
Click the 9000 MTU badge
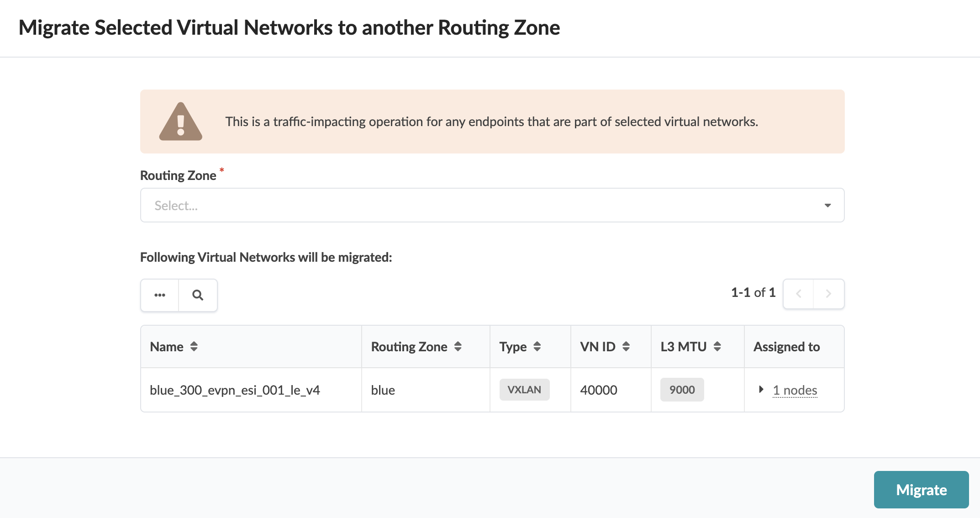682,390
